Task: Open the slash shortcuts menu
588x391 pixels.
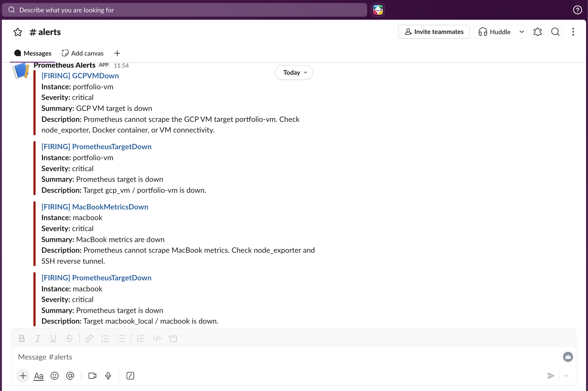Action: [130, 376]
